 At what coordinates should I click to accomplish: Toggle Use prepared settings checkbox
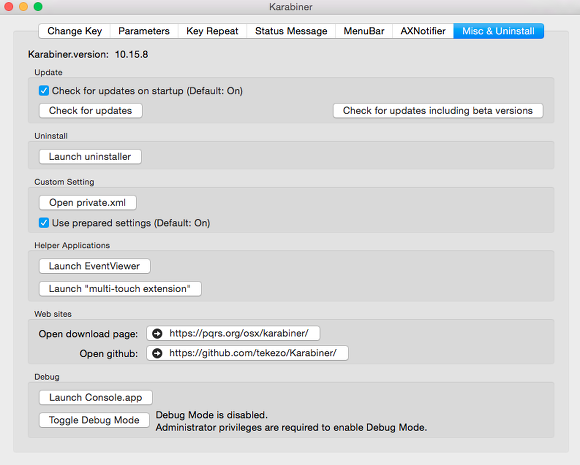(44, 223)
